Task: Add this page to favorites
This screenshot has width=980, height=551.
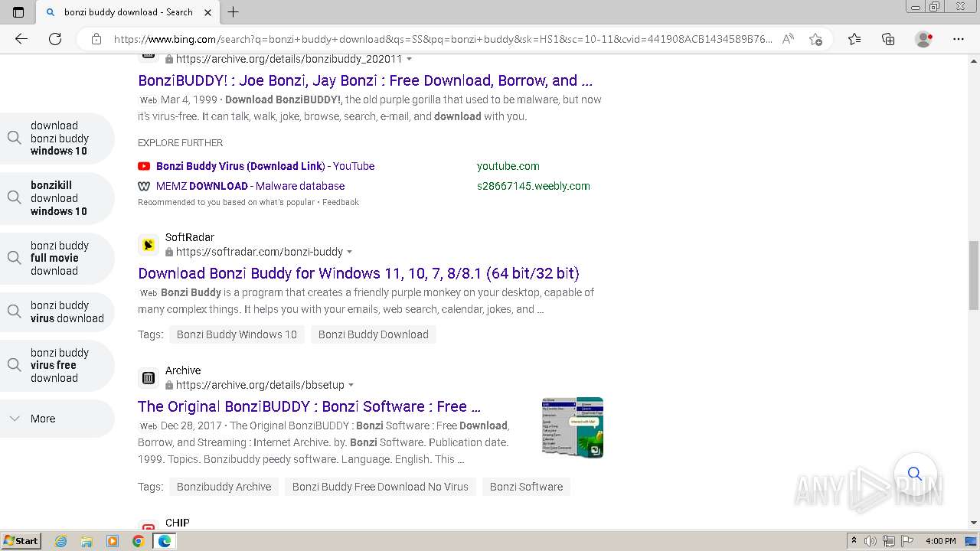Action: [816, 39]
